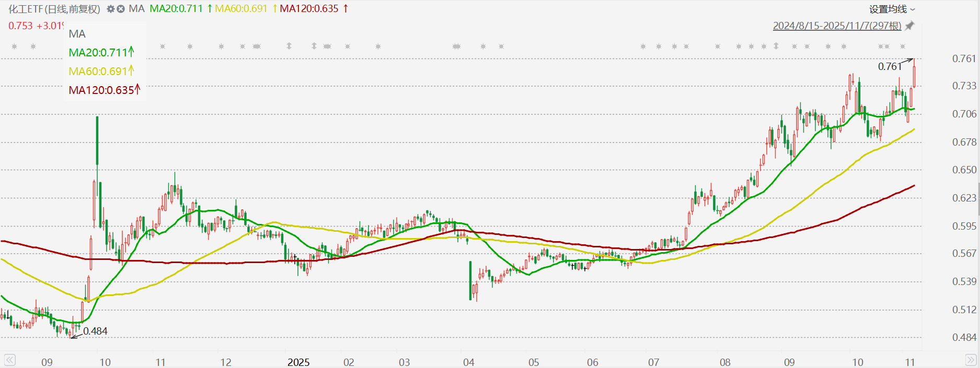Click the tall green candle at October 2024 start
This screenshot has width=980, height=368.
click(97, 141)
